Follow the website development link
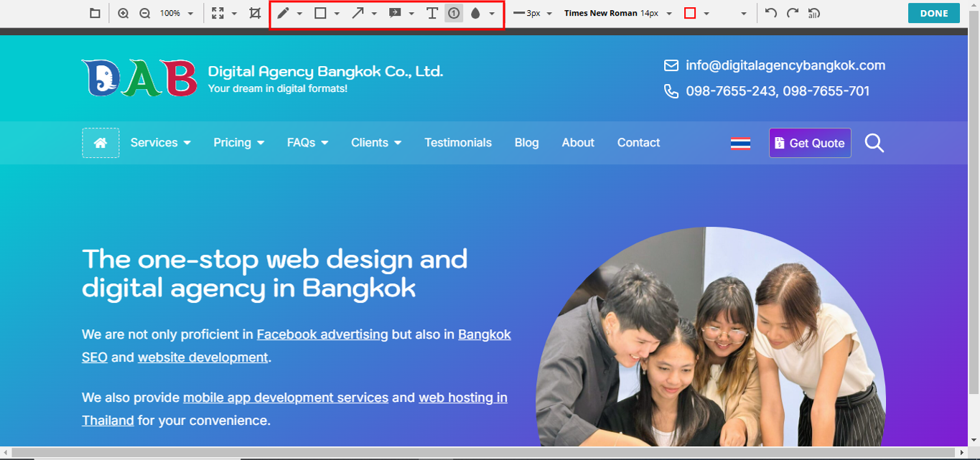The image size is (980, 460). click(203, 357)
